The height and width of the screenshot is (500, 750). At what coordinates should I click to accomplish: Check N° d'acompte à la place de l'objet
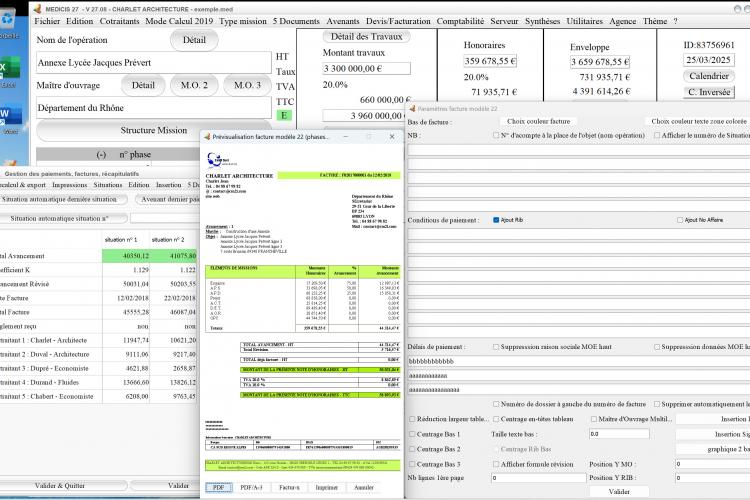click(496, 135)
